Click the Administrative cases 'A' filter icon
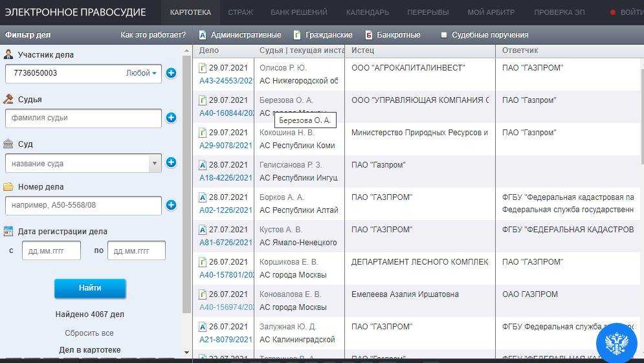This screenshot has height=363, width=644. tap(202, 36)
